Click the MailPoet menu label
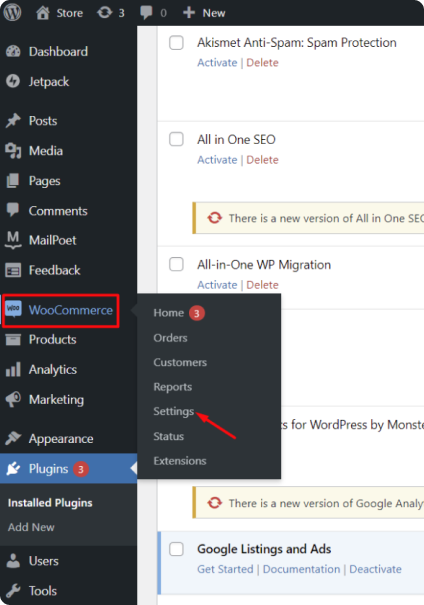The height and width of the screenshot is (605, 424). click(53, 240)
